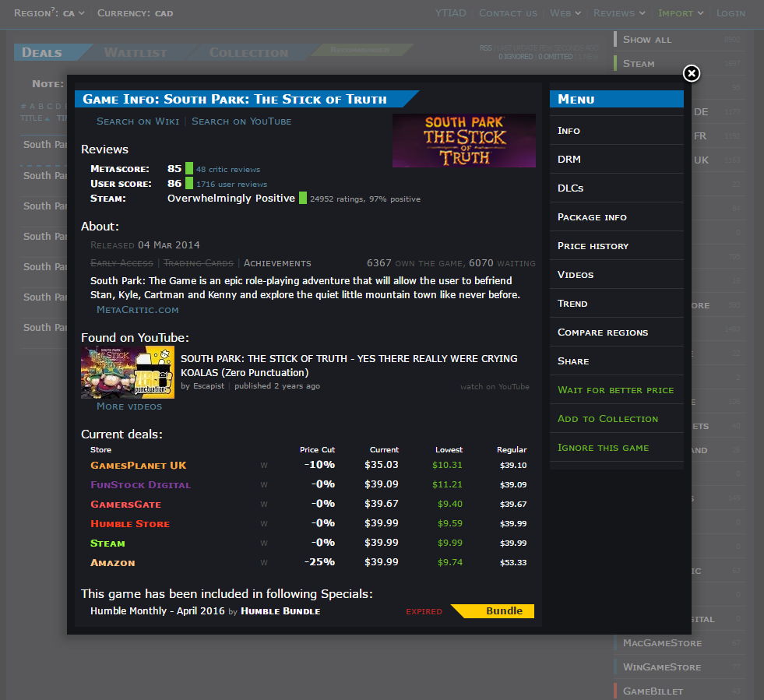Screen dimensions: 764x700
Task: View Price History from the menu
Action: point(616,245)
